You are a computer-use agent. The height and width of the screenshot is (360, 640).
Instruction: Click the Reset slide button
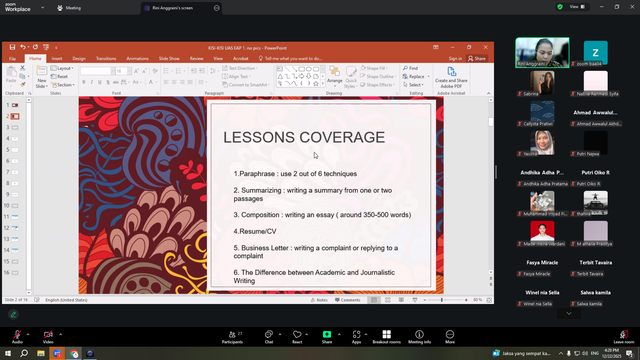coord(60,76)
